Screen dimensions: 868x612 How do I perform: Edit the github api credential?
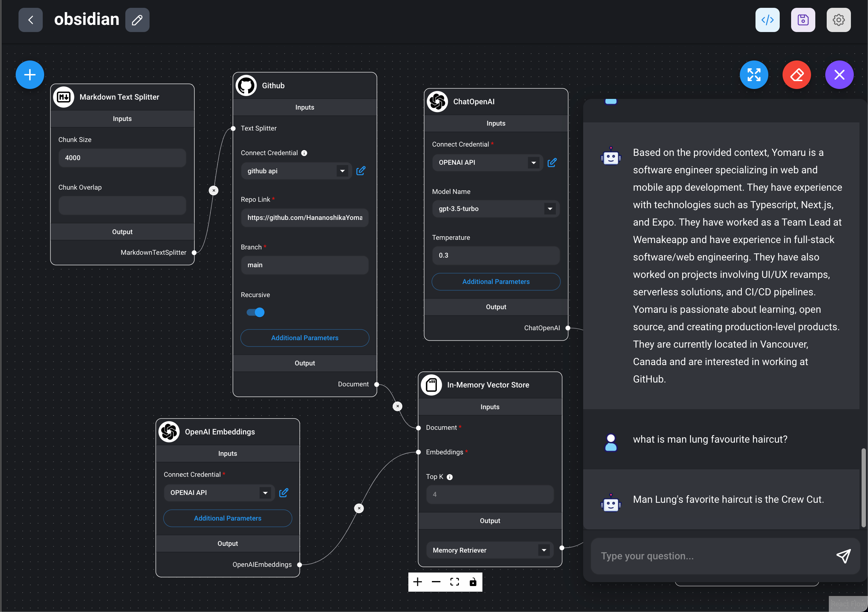tap(361, 171)
